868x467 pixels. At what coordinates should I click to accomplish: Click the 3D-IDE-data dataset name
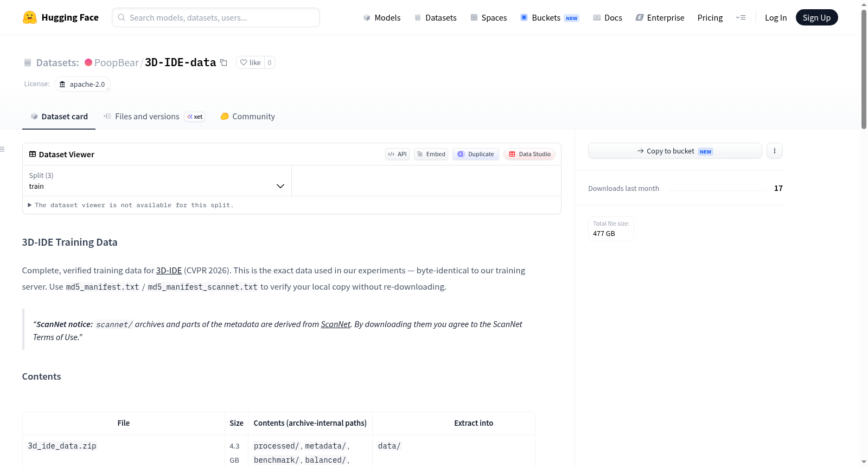click(181, 62)
